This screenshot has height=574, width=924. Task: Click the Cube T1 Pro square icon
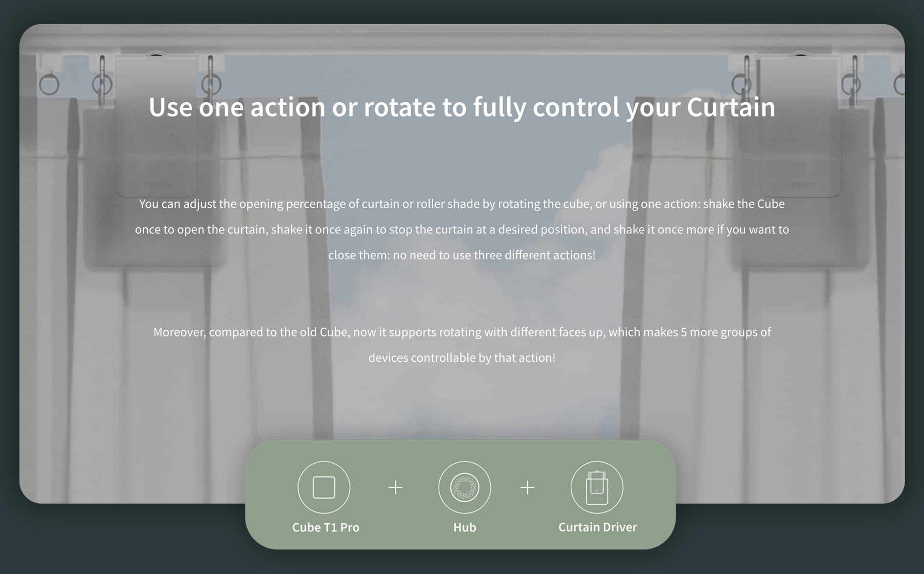324,487
